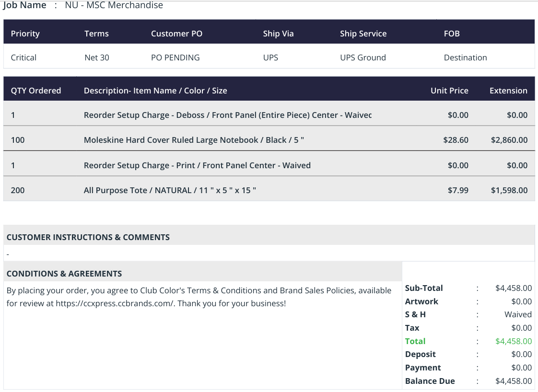This screenshot has width=538, height=392.
Task: Select the Priority column header
Action: [x=25, y=34]
